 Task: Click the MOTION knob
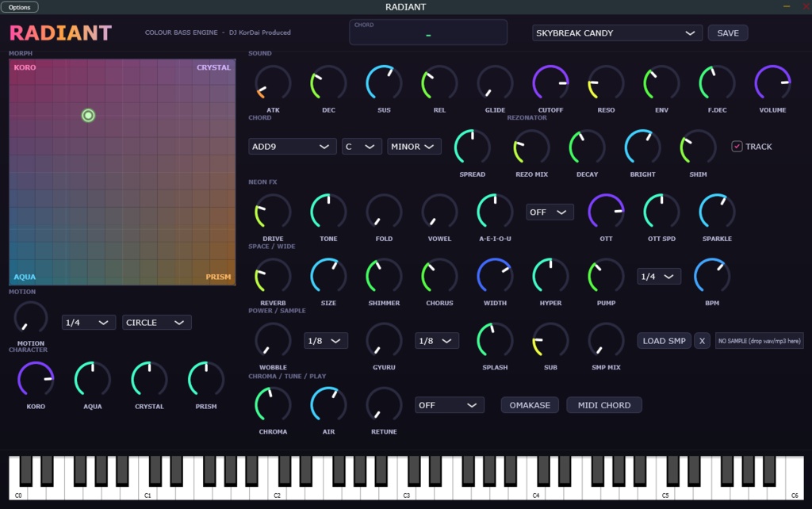coord(31,318)
